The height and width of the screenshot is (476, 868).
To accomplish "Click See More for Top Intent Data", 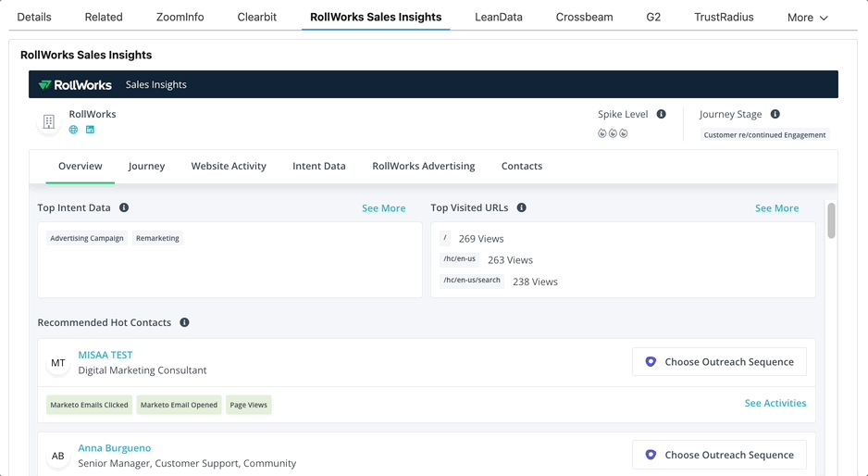I will (x=383, y=208).
